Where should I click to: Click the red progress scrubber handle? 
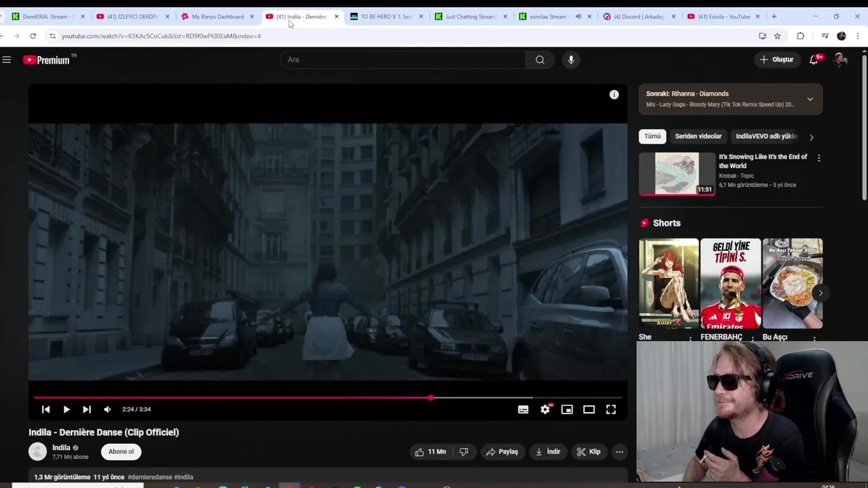(431, 398)
